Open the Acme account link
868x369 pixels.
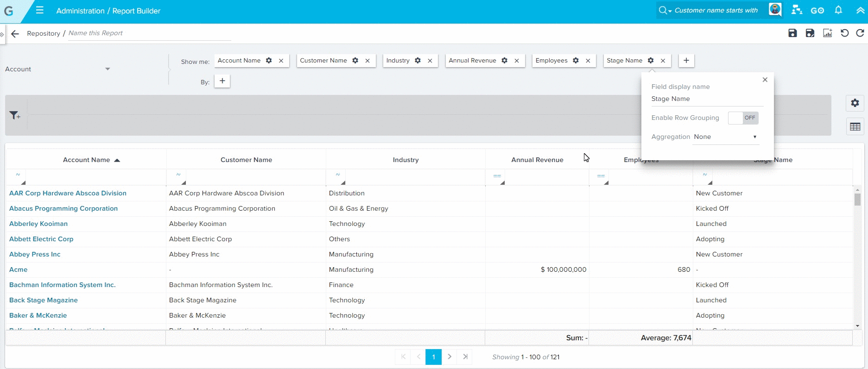pos(19,269)
